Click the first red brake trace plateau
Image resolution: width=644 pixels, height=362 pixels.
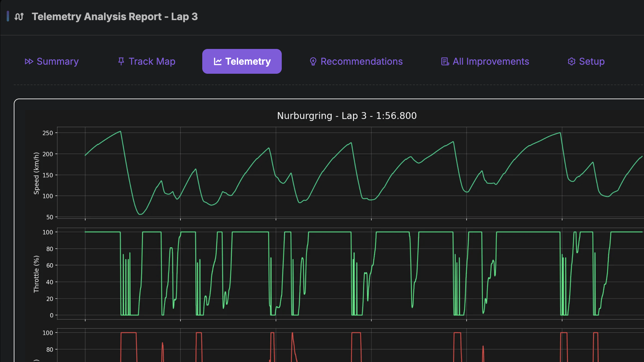pyautogui.click(x=128, y=333)
